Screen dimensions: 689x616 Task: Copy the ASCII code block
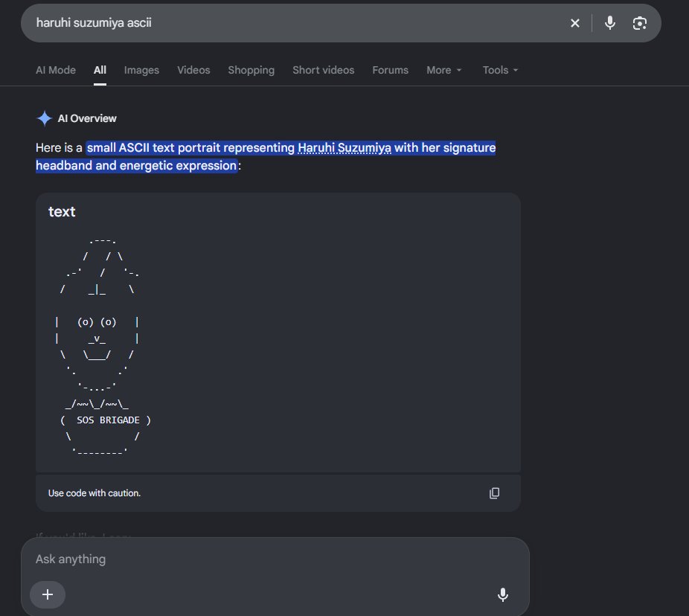494,493
